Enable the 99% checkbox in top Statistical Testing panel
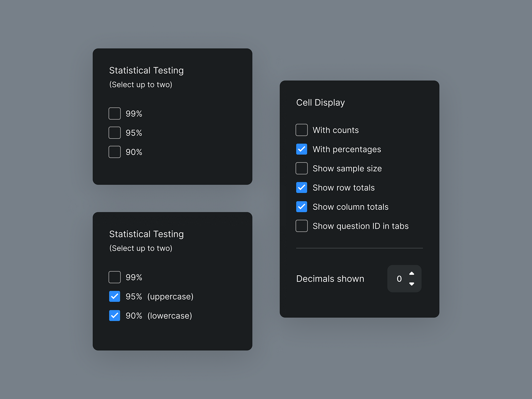The height and width of the screenshot is (399, 532). 114,113
